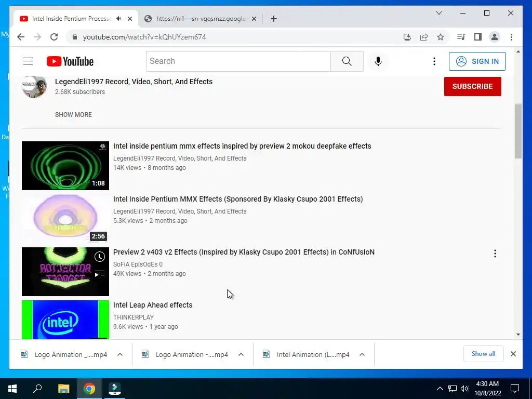Open system volume control in tray

[464, 389]
